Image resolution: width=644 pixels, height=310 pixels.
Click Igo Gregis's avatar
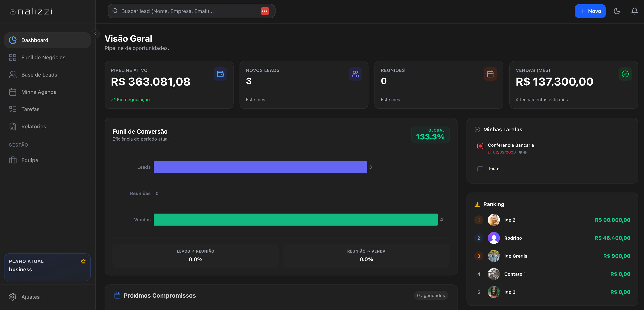coord(494,256)
